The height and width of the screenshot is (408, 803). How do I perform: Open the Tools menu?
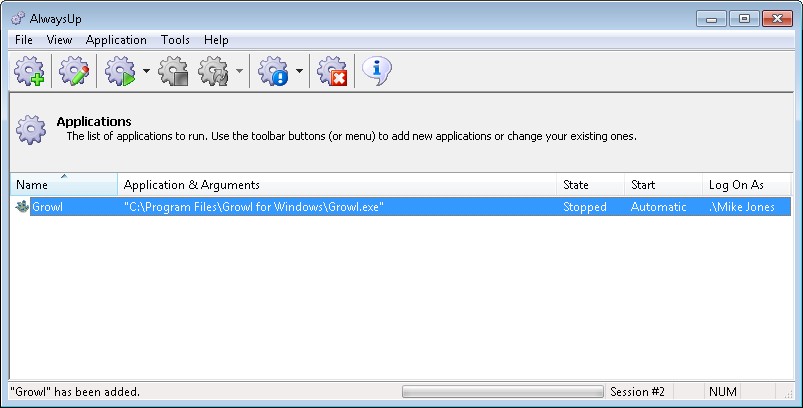(175, 40)
